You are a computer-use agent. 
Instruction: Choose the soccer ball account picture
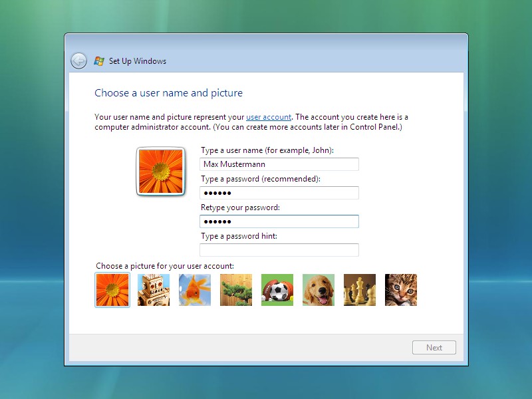pos(277,290)
